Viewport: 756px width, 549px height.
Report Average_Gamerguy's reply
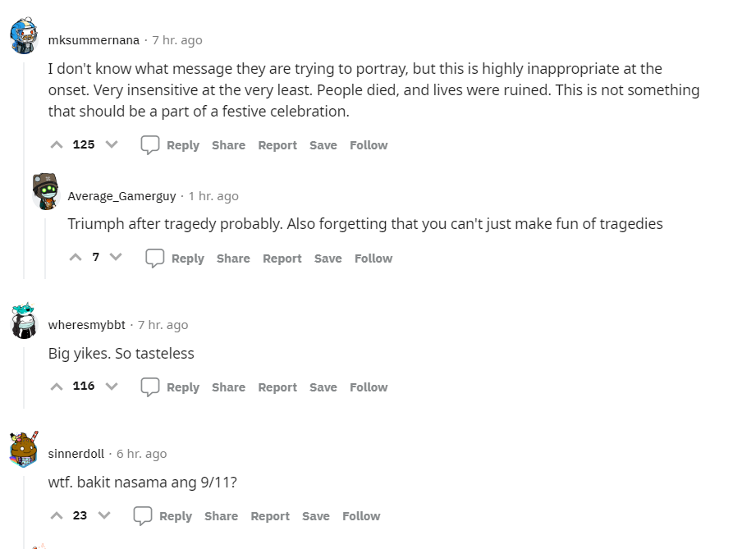282,258
